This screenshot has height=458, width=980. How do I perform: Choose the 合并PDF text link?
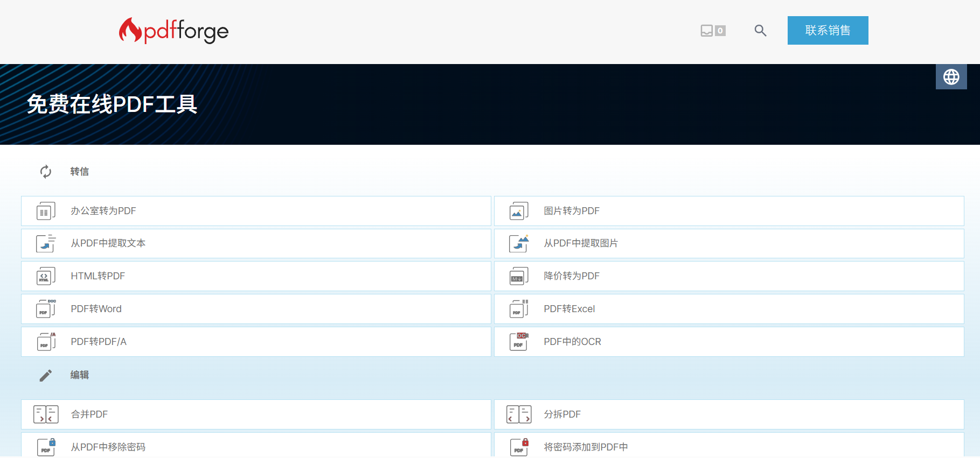tap(89, 414)
